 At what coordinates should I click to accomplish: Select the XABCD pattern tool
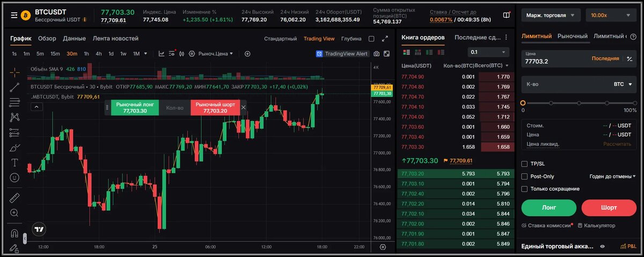[x=14, y=117]
